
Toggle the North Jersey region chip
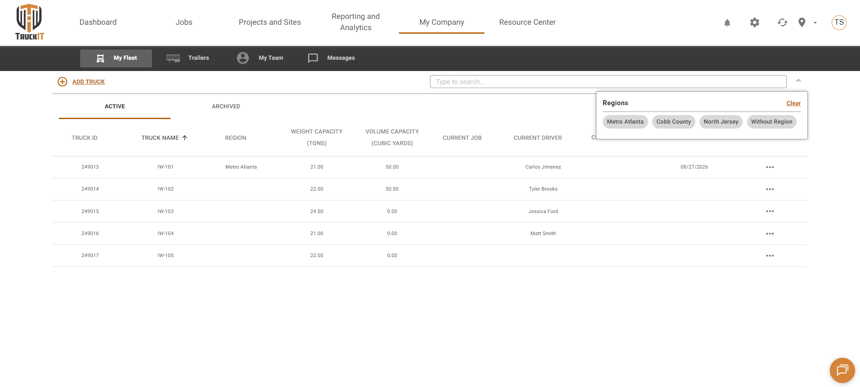coord(721,122)
